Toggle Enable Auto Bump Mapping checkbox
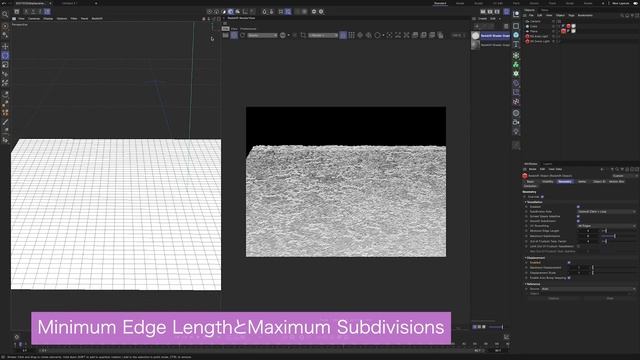This screenshot has height=360, width=640. [x=569, y=278]
